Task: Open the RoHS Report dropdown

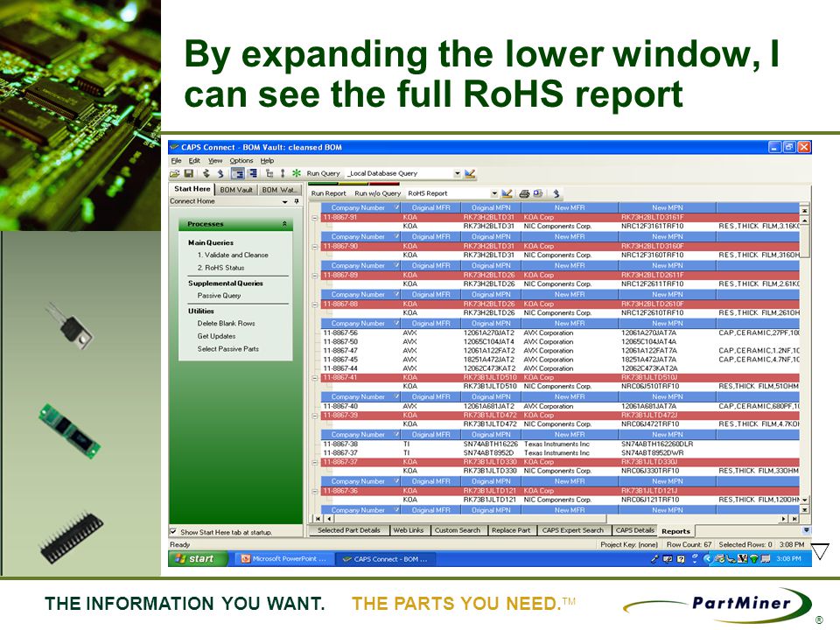Action: [x=493, y=193]
